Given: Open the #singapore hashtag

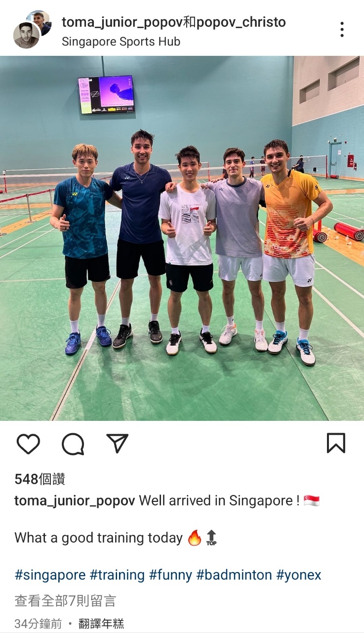Looking at the screenshot, I should click(x=50, y=575).
